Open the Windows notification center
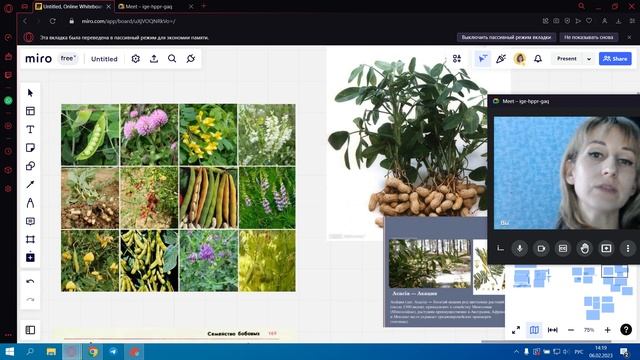 click(624, 351)
